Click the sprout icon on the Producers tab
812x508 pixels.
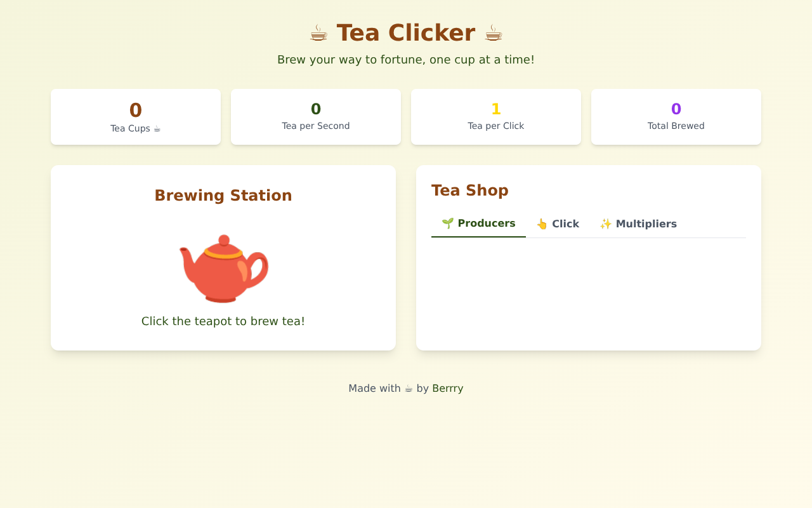(448, 223)
